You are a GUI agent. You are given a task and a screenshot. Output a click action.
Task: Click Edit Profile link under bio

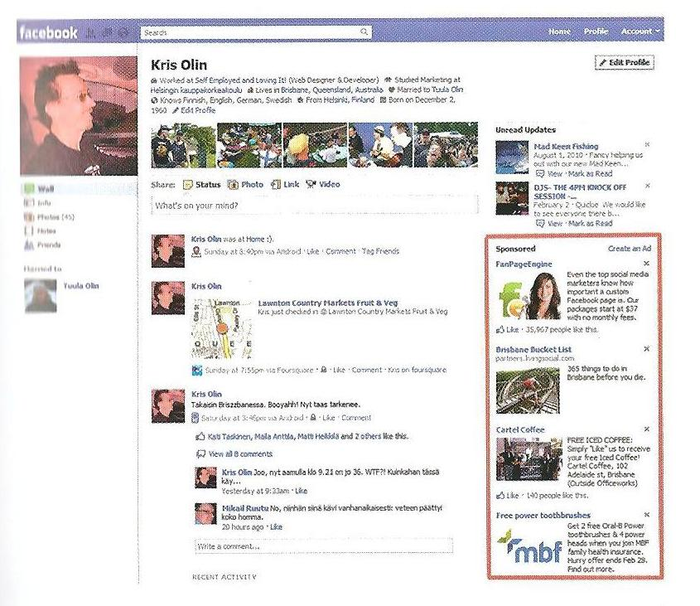point(194,110)
